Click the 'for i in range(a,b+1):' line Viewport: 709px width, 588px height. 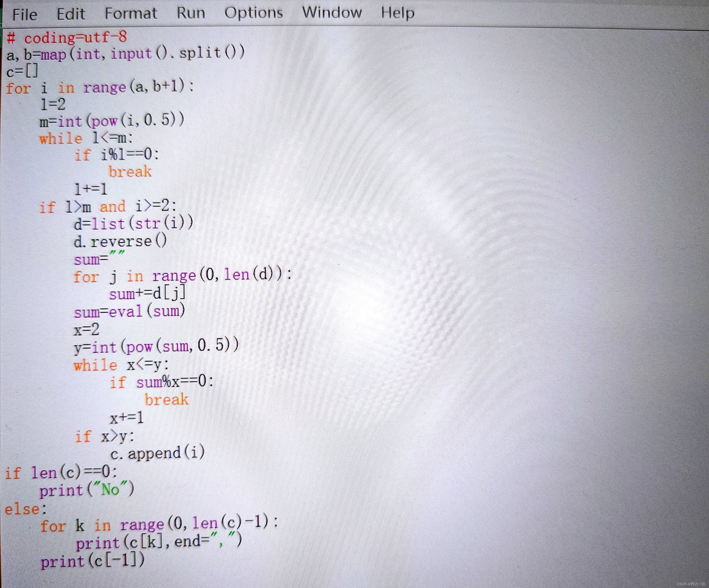(x=100, y=87)
